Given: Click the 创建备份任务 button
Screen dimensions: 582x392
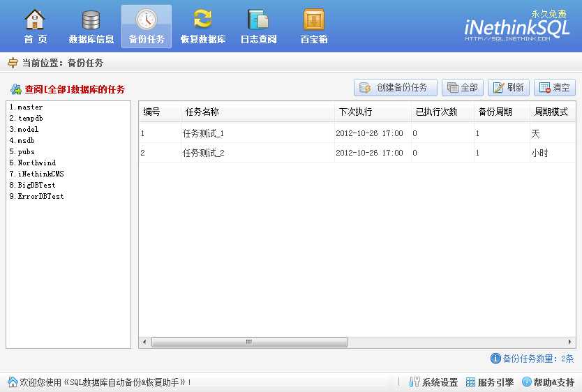Looking at the screenshot, I should [x=396, y=87].
